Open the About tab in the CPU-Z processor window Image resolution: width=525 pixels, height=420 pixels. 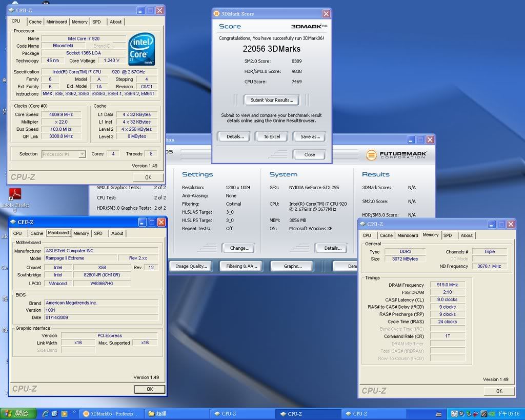(x=115, y=22)
